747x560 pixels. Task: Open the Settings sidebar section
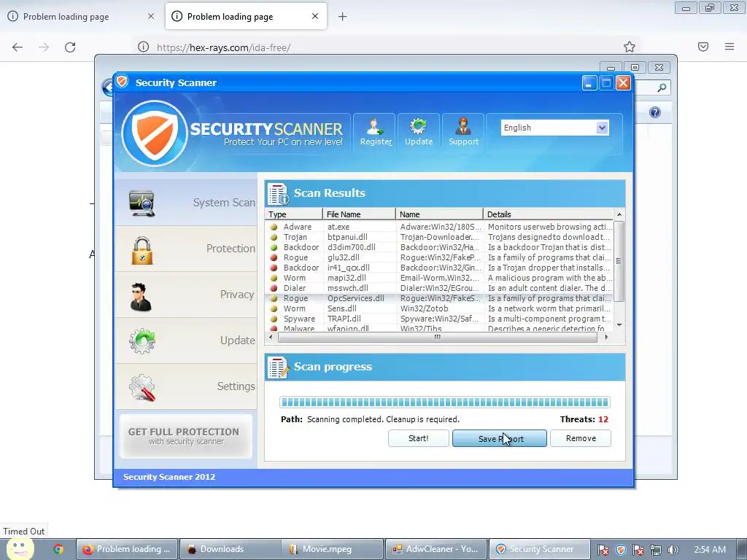(186, 386)
